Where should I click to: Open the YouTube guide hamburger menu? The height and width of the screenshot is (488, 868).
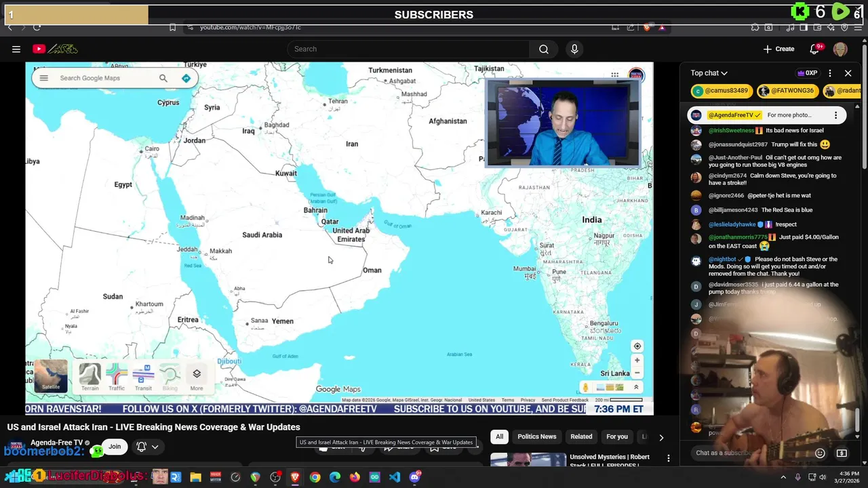click(x=16, y=49)
